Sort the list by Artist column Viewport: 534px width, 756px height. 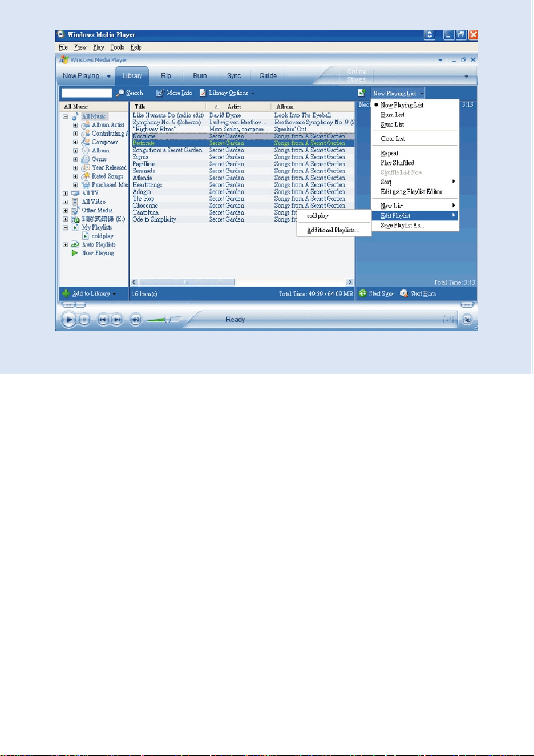(x=238, y=107)
